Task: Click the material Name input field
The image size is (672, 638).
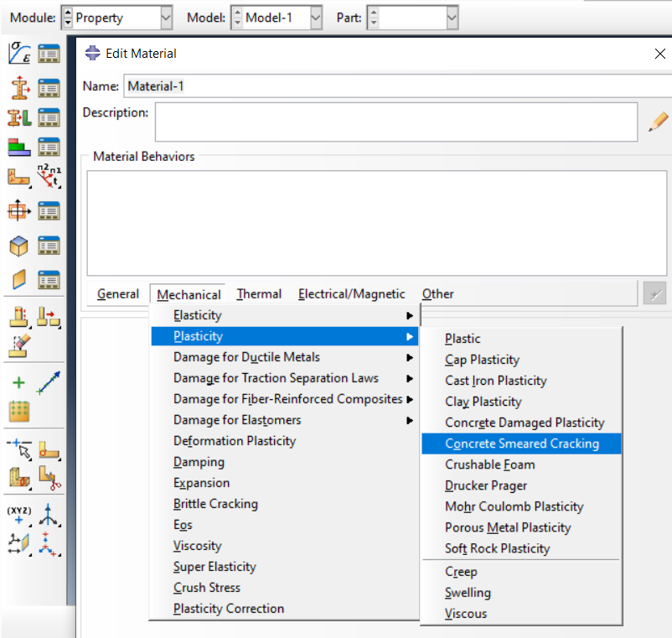Action: 398,86
